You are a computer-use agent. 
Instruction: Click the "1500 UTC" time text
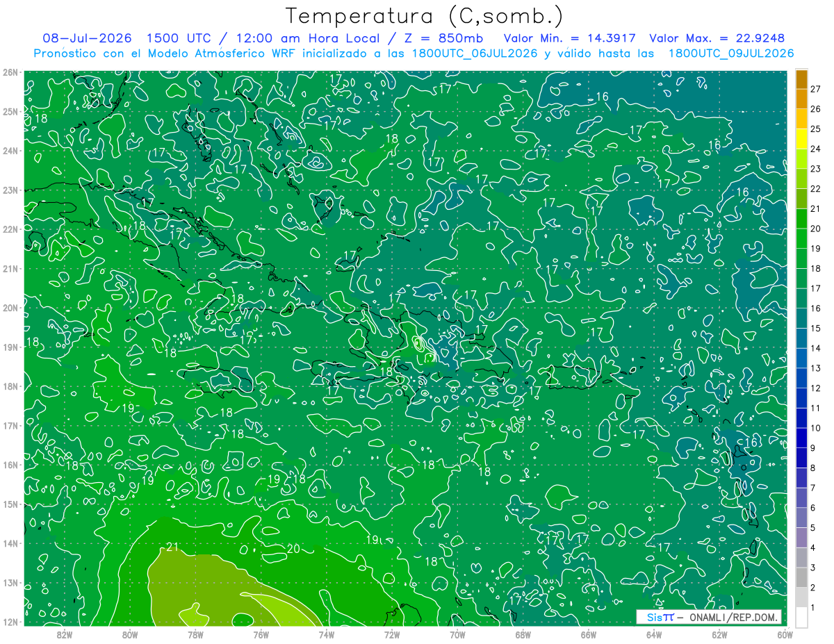[x=179, y=38]
